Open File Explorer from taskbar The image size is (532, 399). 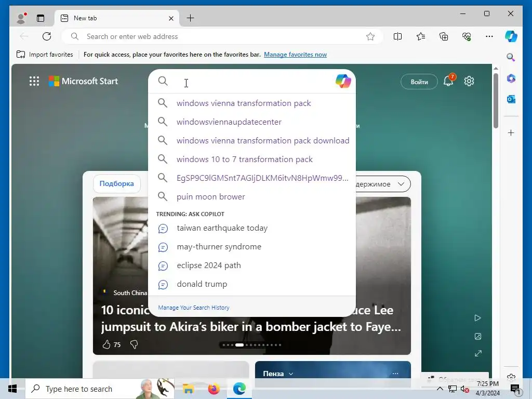click(x=188, y=389)
